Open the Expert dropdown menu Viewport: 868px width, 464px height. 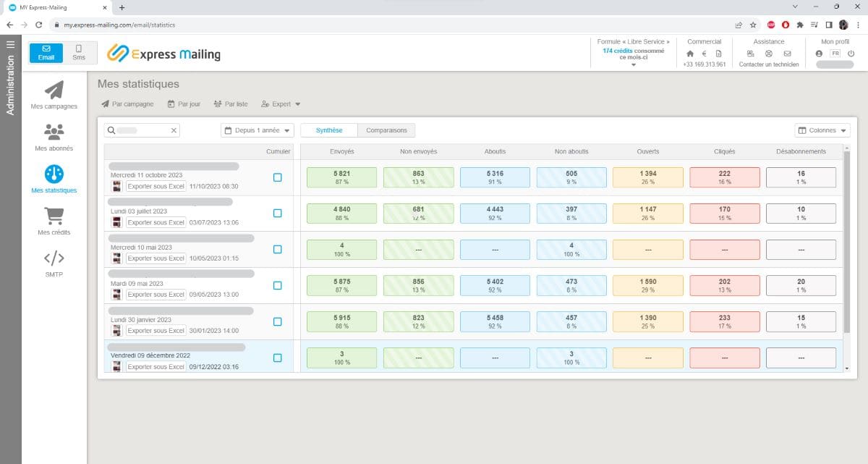[x=281, y=104]
